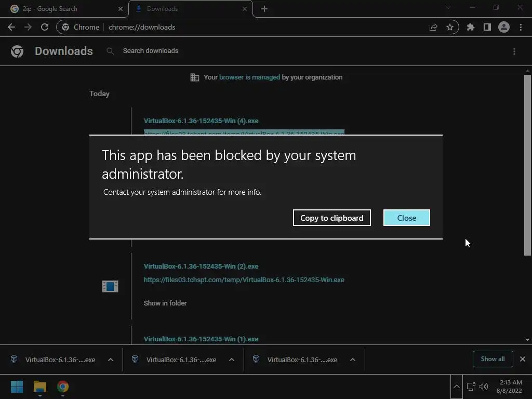
Task: Click file icon of VirtualBox (2).exe entry
Action: pos(110,286)
